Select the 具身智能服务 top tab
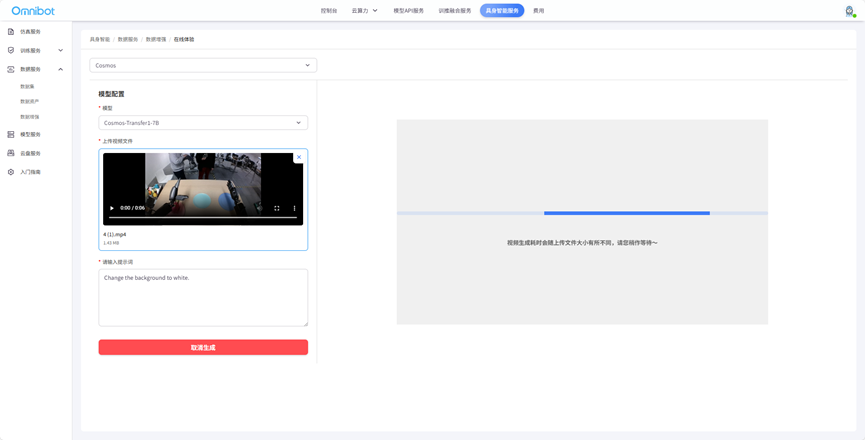 coord(502,10)
